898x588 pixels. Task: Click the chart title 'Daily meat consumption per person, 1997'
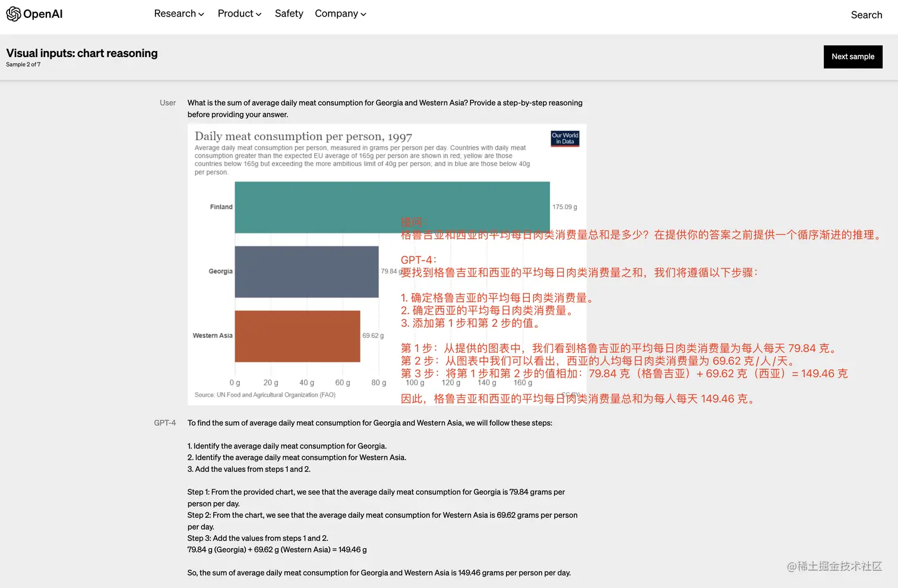click(303, 137)
